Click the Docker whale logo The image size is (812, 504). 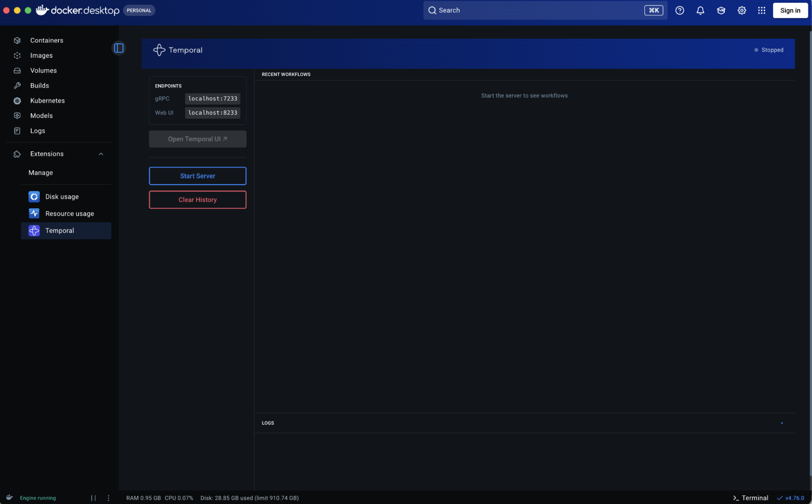click(x=42, y=10)
